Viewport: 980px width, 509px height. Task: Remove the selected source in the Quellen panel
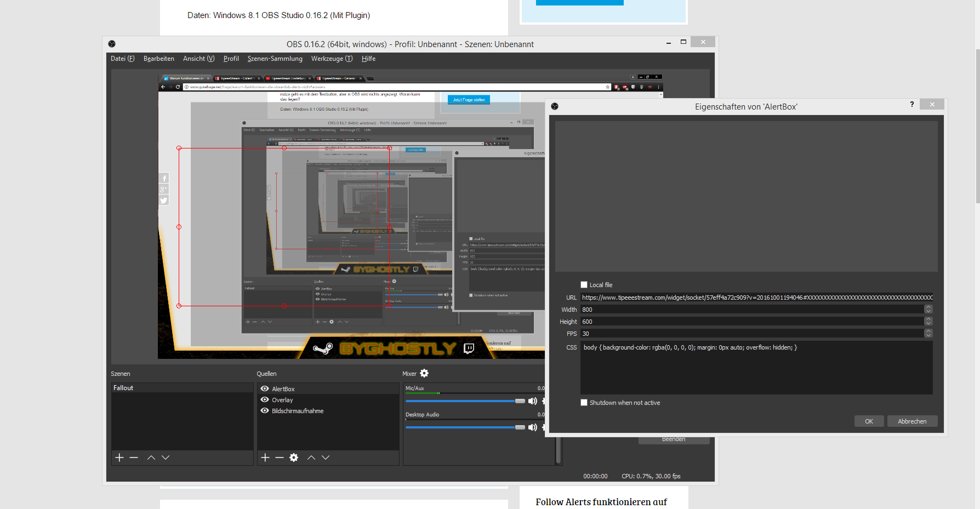point(280,457)
